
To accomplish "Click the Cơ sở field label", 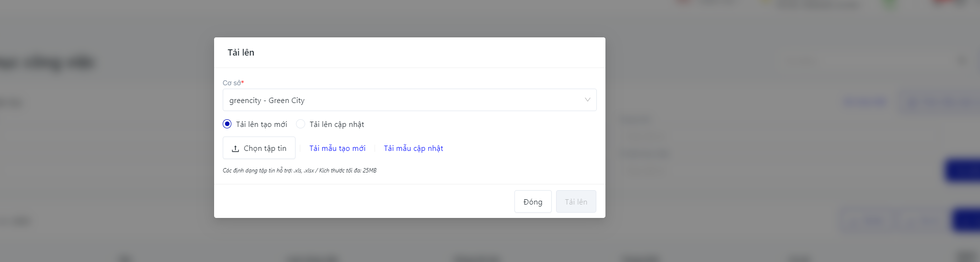I will [x=231, y=83].
